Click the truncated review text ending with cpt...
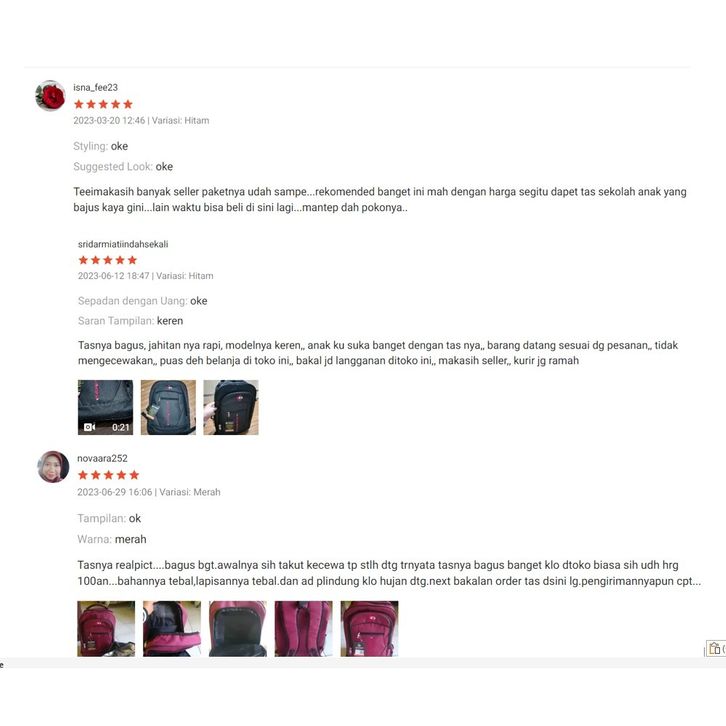The width and height of the screenshot is (726, 726). (x=389, y=573)
